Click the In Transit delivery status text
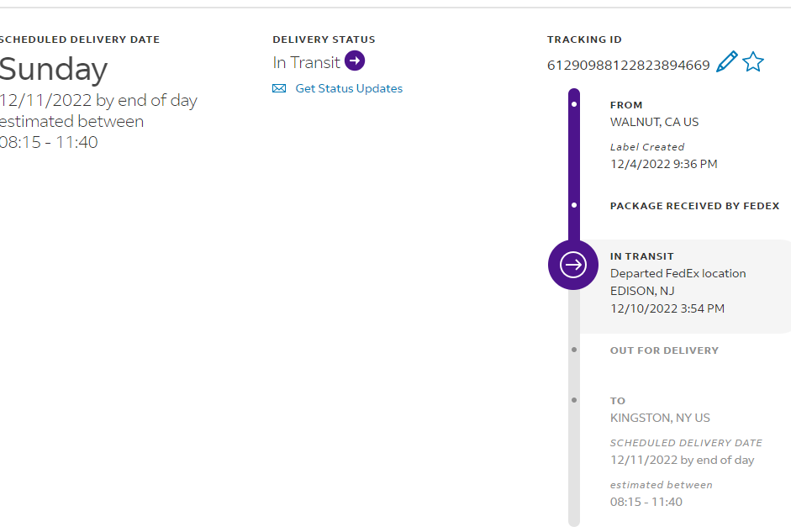 click(x=306, y=62)
